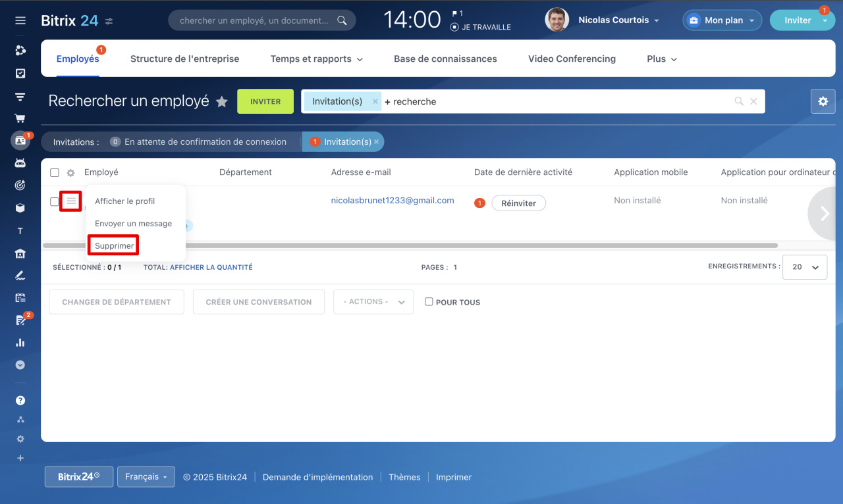Screen dimensions: 843x504
Task: Open the collaboration icon in the left sidebar
Action: tap(20, 50)
